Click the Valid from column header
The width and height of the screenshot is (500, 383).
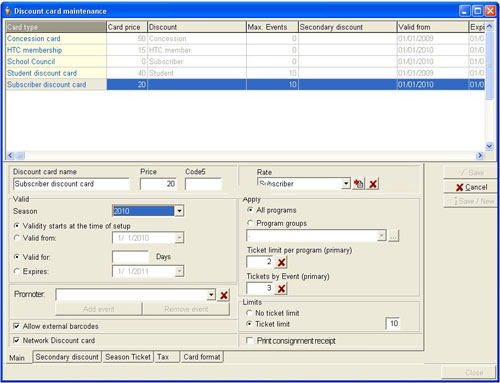click(x=433, y=27)
